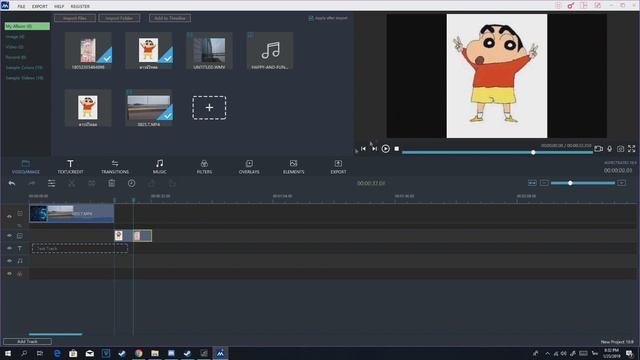Toggle visibility of the text track
The image size is (640, 360).
[9, 248]
